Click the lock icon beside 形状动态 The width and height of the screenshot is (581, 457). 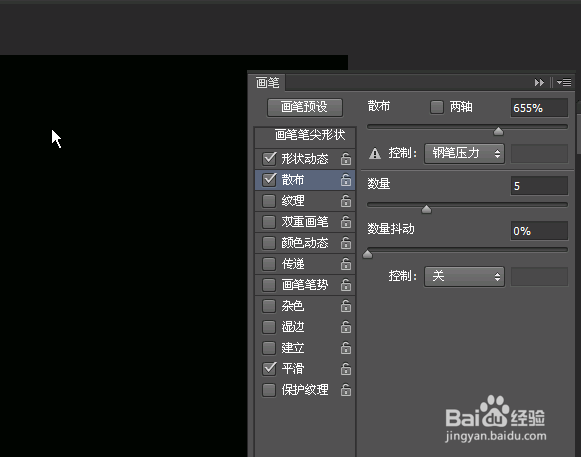tap(346, 159)
